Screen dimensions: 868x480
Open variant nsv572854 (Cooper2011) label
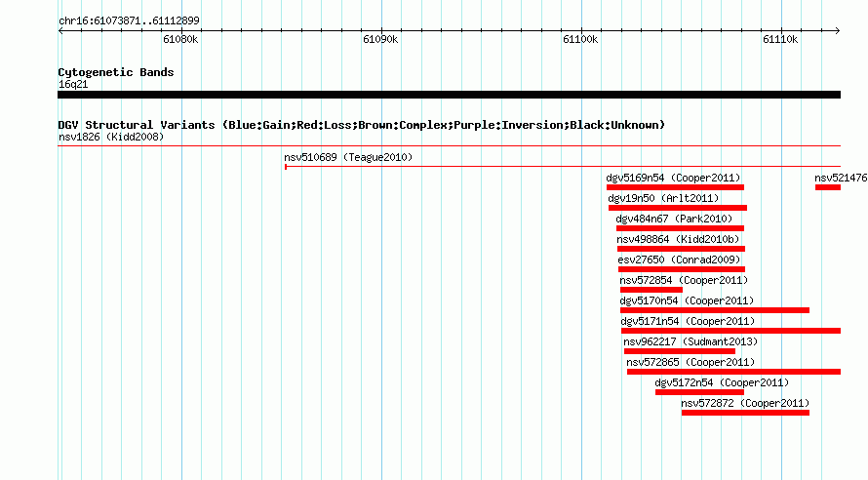click(x=684, y=280)
